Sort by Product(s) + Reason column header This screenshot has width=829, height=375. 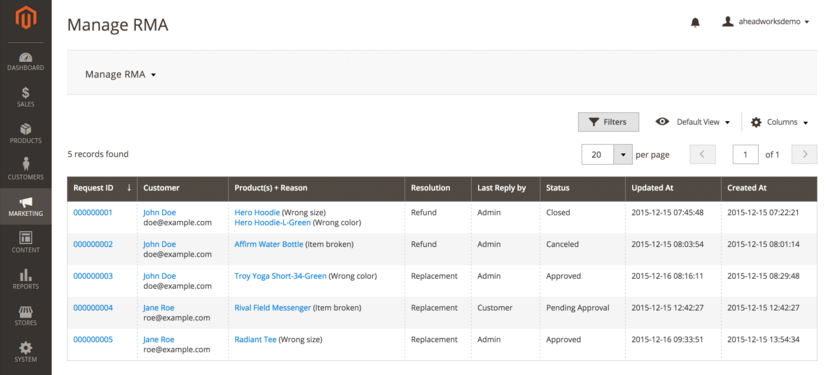pos(317,188)
